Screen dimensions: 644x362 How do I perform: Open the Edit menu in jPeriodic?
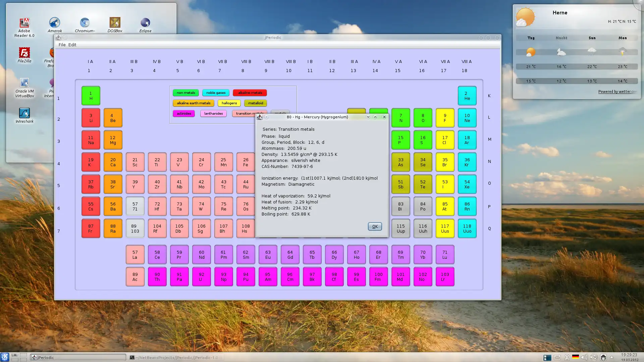pyautogui.click(x=72, y=45)
